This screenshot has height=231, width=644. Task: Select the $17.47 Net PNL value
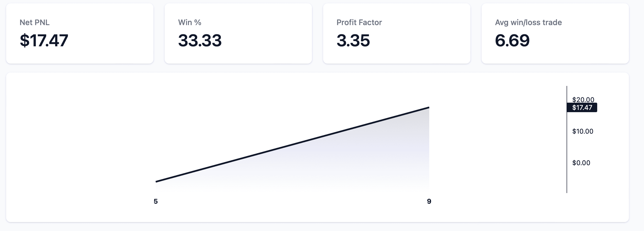pyautogui.click(x=44, y=40)
